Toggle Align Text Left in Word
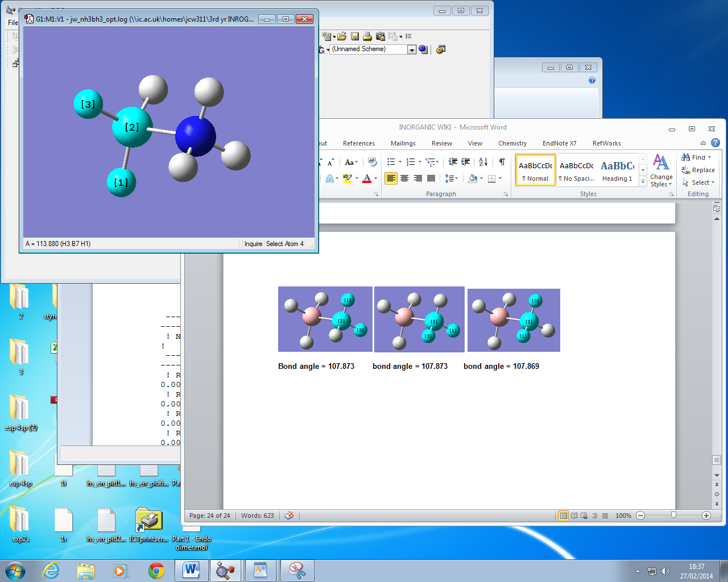The width and height of the screenshot is (728, 582). (x=391, y=178)
